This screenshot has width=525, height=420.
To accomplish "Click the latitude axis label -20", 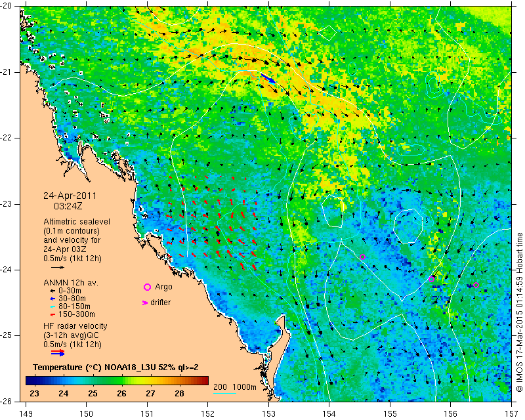I will 7,6.
